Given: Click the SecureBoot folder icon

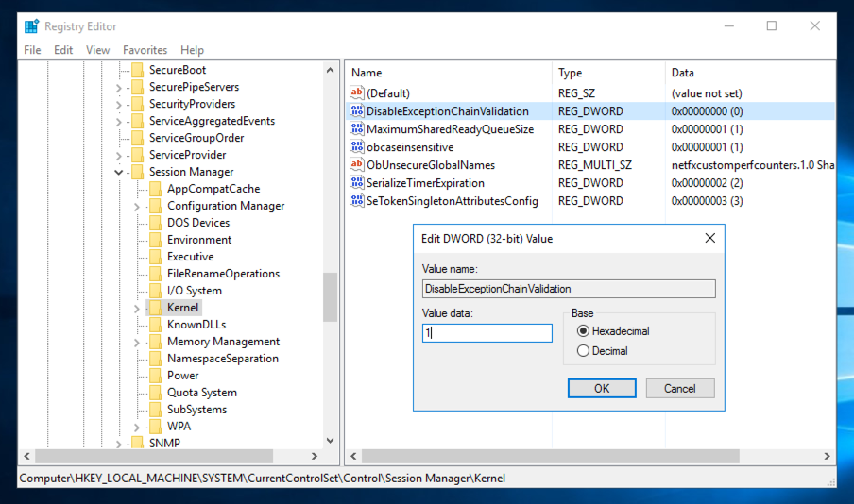Looking at the screenshot, I should click(x=137, y=70).
